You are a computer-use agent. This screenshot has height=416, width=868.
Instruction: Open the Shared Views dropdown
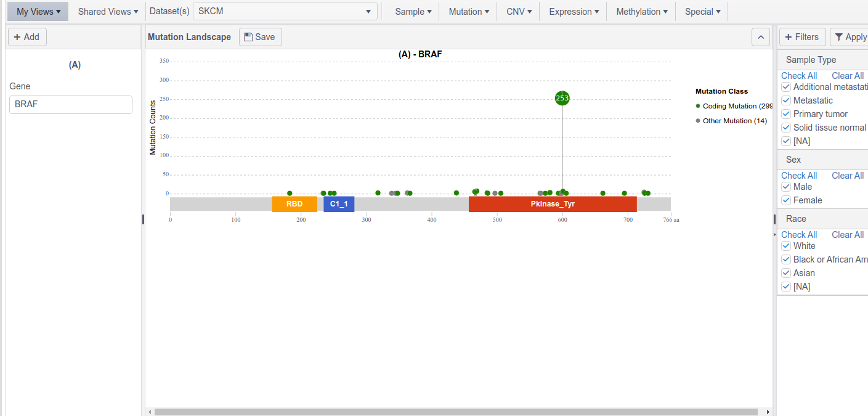(108, 12)
